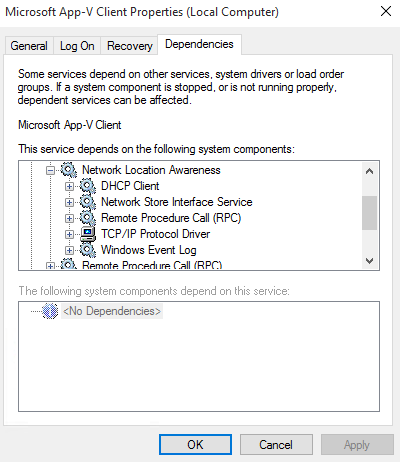
Task: Expand the TCP/IP Protocol Driver node
Action: [69, 234]
